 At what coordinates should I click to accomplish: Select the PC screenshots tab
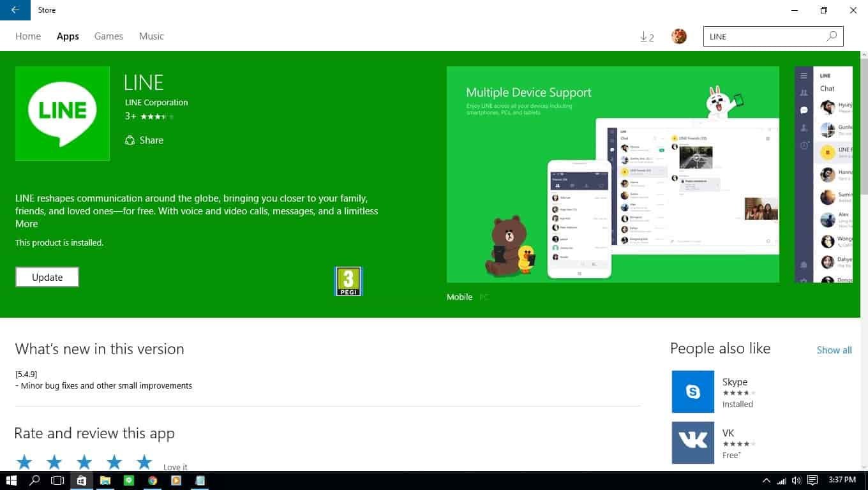coord(484,297)
